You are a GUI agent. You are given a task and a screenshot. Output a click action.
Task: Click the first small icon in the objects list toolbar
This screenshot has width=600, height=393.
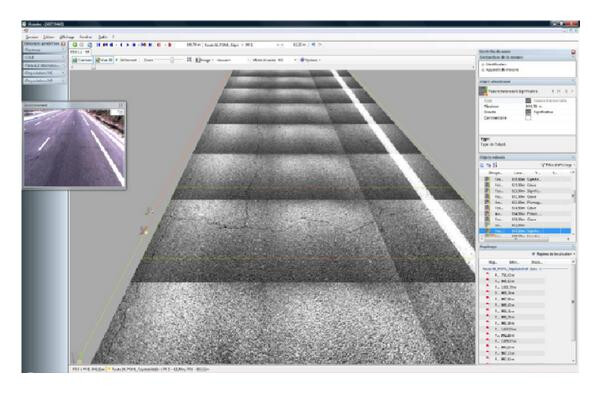tap(482, 165)
